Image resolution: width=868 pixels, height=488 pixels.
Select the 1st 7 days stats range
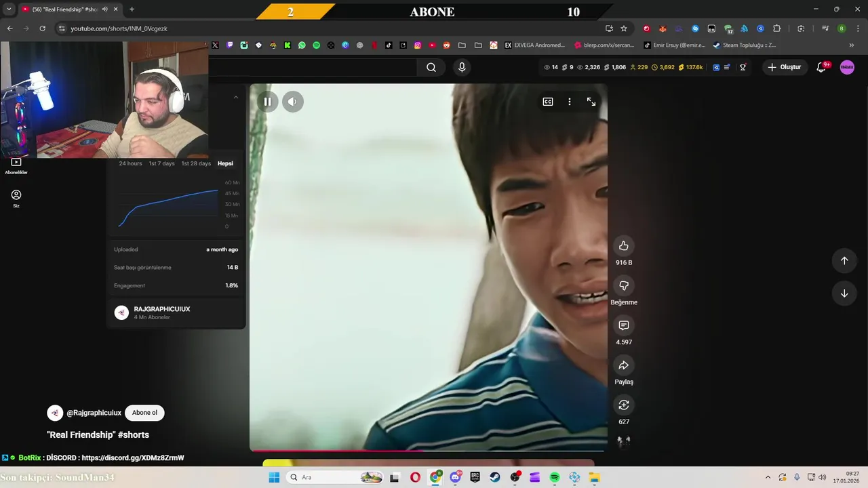(161, 163)
